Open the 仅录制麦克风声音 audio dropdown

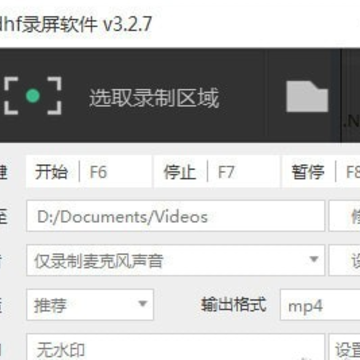[x=176, y=260]
